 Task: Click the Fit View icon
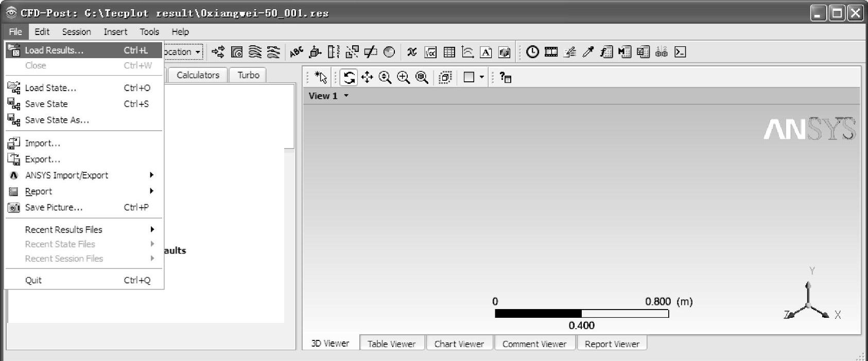[422, 78]
